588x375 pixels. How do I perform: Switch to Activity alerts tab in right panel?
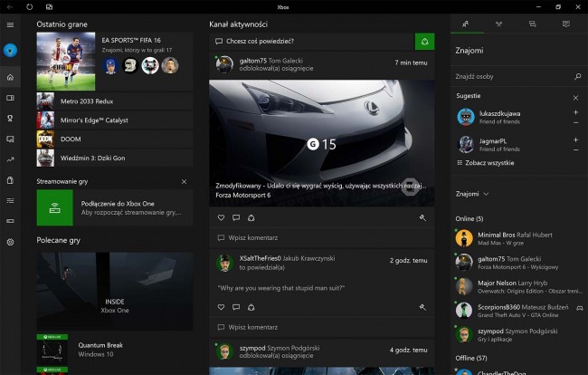[x=566, y=24]
